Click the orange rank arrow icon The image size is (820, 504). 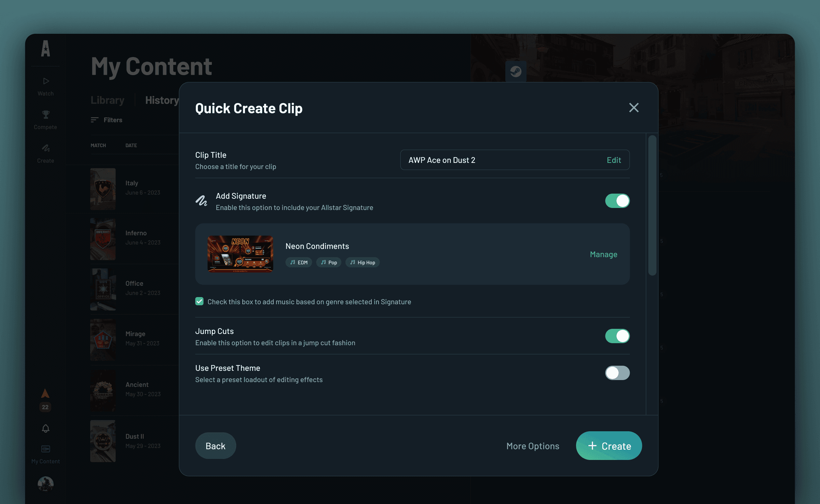point(45,394)
